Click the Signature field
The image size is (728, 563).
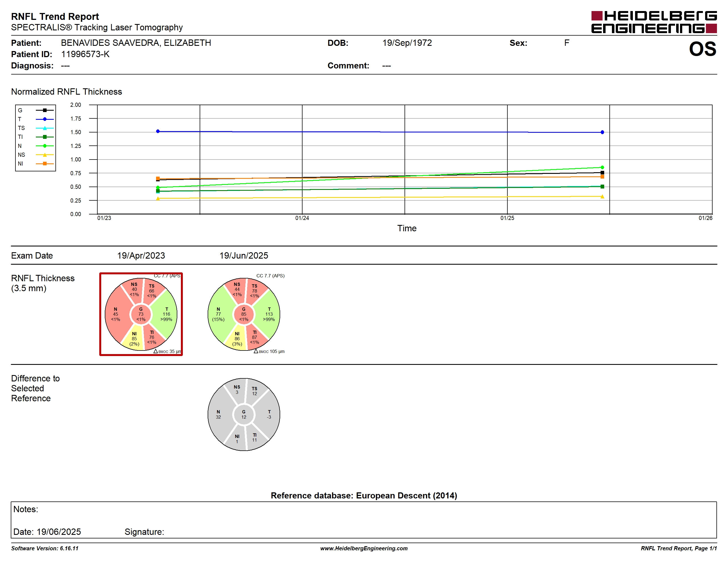pyautogui.click(x=144, y=532)
